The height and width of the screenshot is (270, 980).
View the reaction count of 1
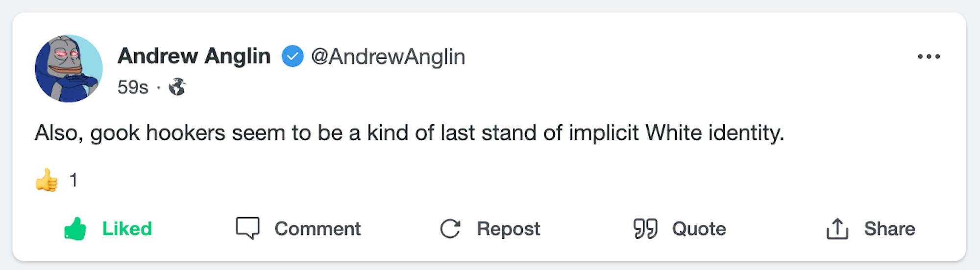click(x=73, y=180)
